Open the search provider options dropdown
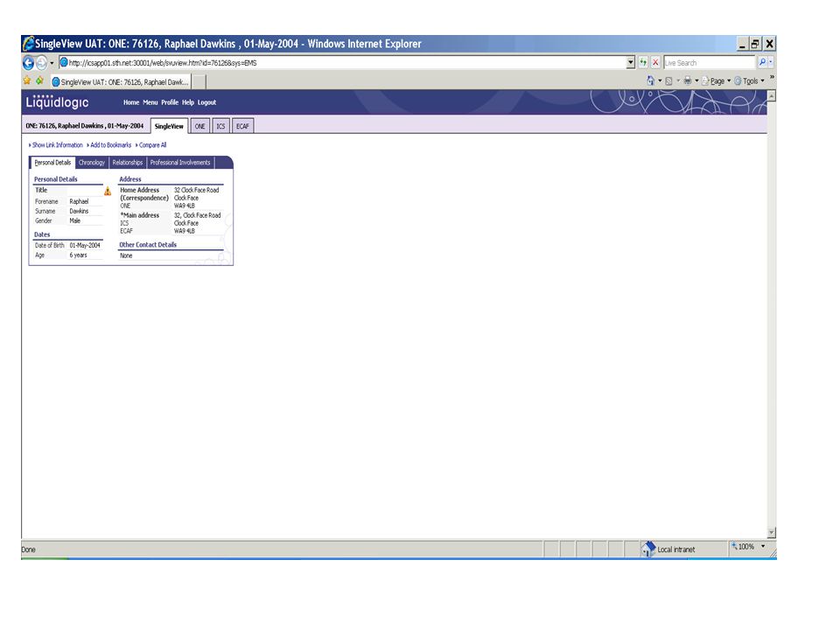Screen dimensions: 840x630 coord(771,62)
